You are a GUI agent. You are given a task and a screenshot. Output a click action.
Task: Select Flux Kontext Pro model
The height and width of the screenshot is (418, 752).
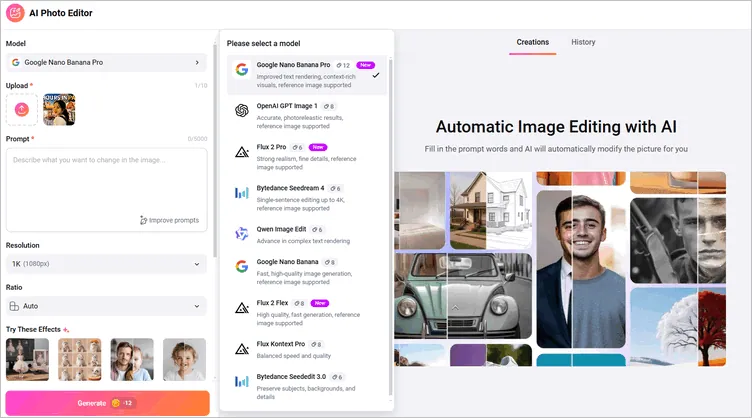click(x=307, y=349)
